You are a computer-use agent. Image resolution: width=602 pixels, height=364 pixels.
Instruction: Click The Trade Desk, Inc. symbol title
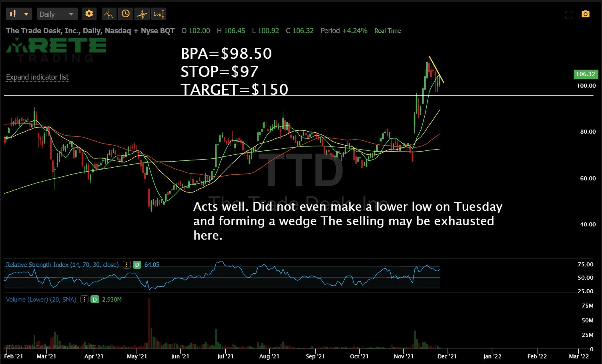90,31
